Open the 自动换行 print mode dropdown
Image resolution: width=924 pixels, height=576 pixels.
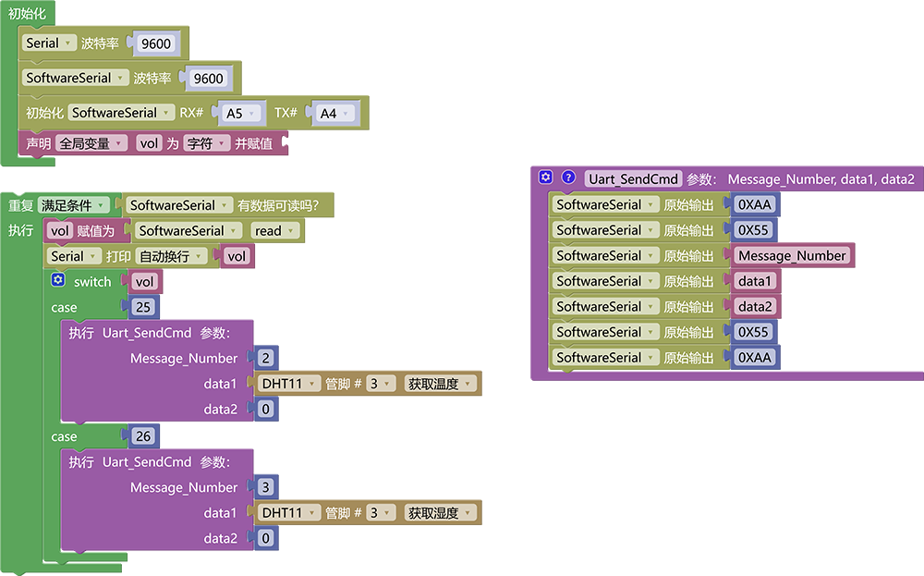click(172, 256)
